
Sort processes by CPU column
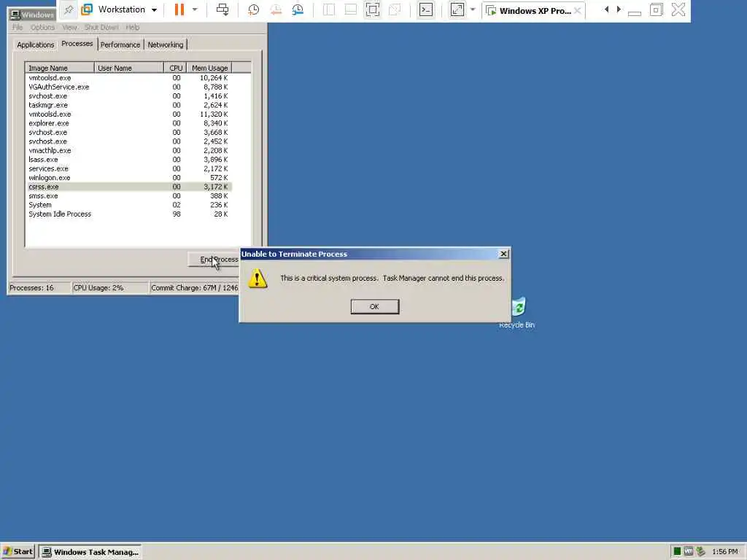[x=175, y=68]
